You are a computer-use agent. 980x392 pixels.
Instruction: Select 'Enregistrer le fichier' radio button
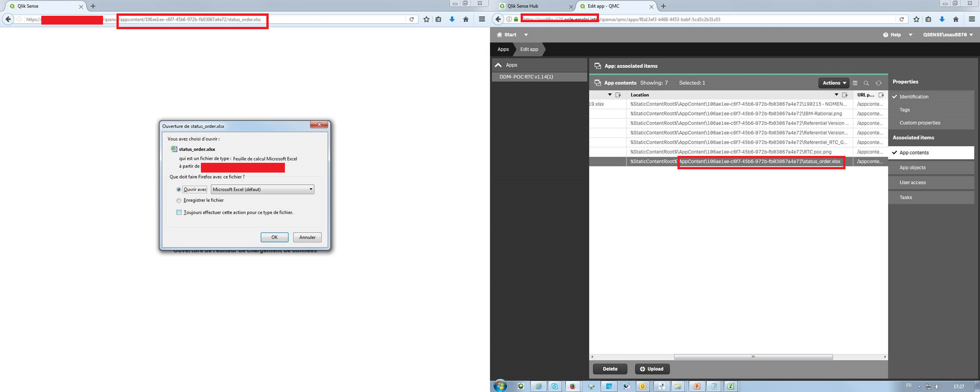(179, 200)
